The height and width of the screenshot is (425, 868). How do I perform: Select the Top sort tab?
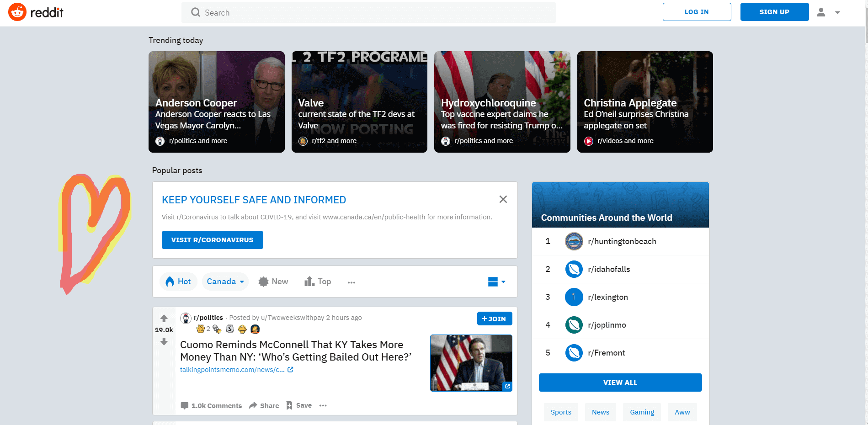318,282
